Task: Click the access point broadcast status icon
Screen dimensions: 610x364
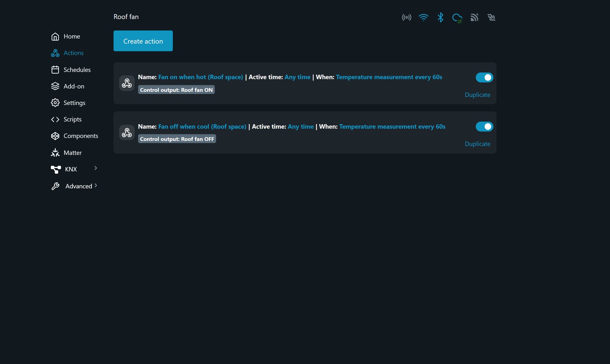Action: coord(407,18)
